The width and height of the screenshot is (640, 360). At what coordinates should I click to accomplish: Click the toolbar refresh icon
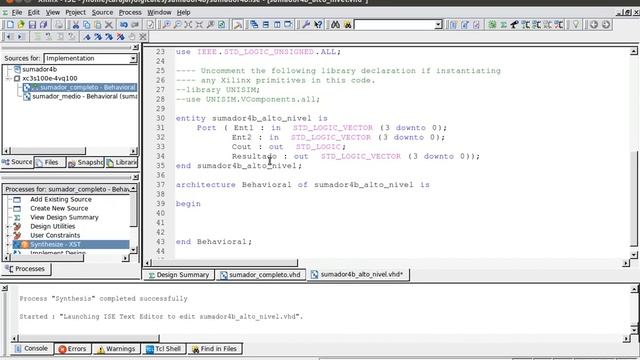(x=222, y=25)
